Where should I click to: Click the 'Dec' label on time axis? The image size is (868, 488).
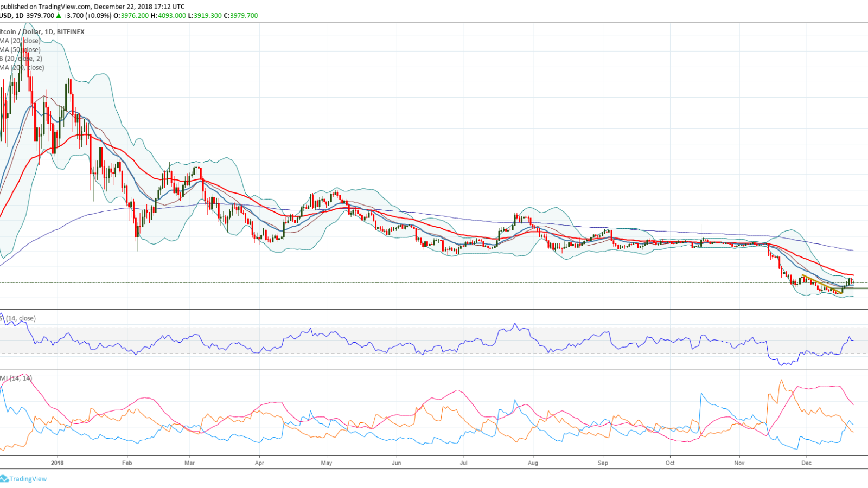click(x=807, y=463)
